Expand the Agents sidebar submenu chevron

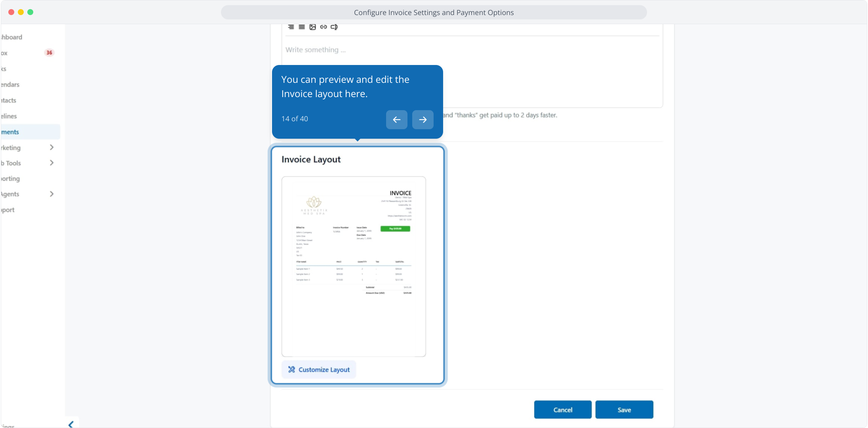(x=51, y=194)
